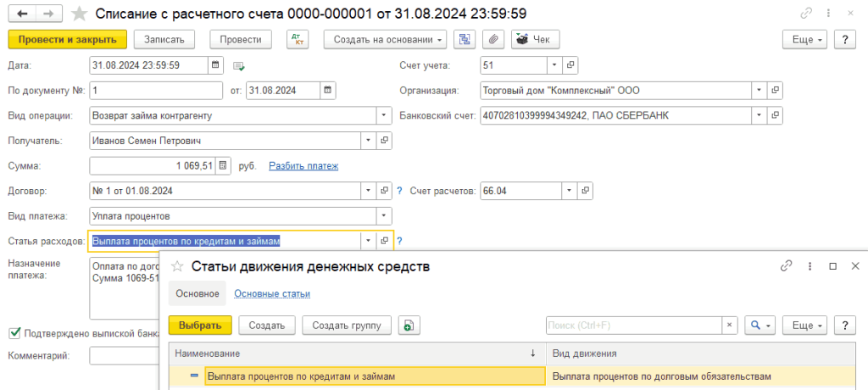
Task: Open calendar picker for Дата field
Action: [x=216, y=65]
